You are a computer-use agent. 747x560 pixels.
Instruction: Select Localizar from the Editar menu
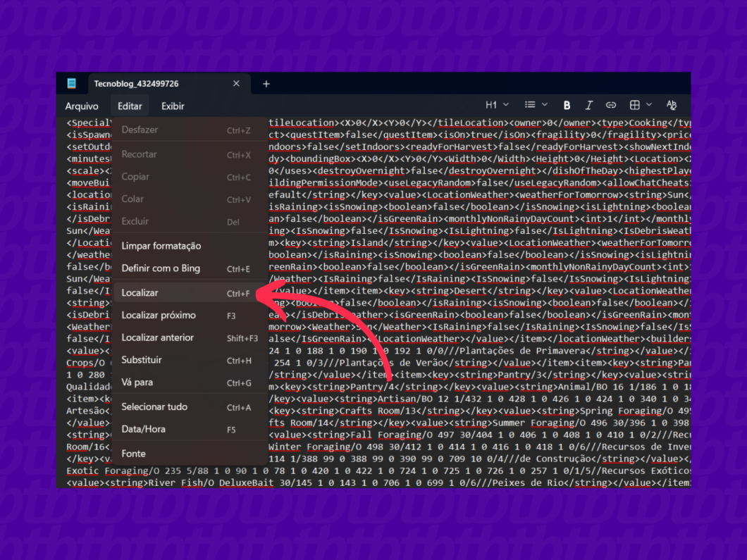pyautogui.click(x=140, y=292)
